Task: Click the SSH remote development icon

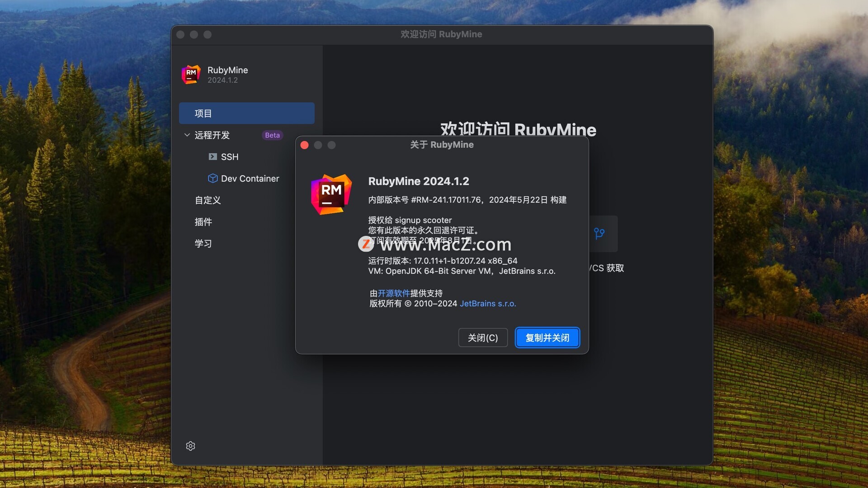Action: click(x=211, y=156)
